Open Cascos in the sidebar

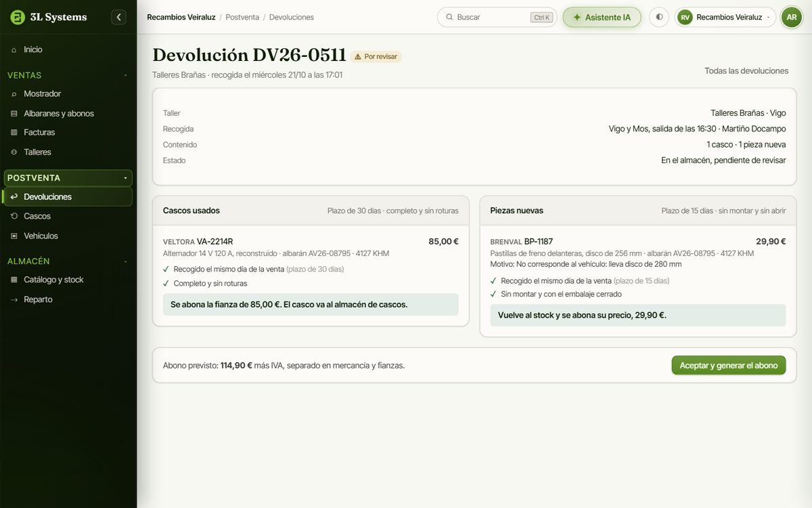tap(68, 216)
